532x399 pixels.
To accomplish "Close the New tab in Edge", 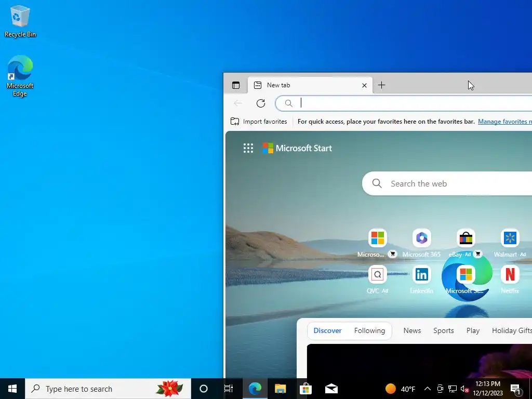I will tap(364, 85).
